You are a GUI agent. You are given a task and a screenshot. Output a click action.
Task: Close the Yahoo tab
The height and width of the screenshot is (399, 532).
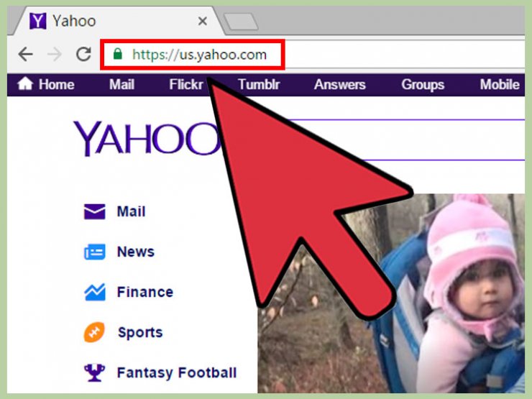click(x=203, y=22)
